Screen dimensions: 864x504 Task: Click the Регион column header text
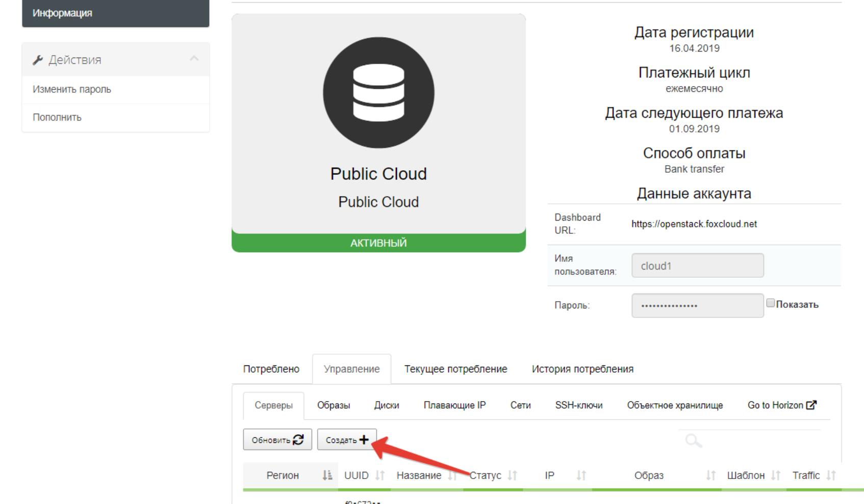(283, 475)
